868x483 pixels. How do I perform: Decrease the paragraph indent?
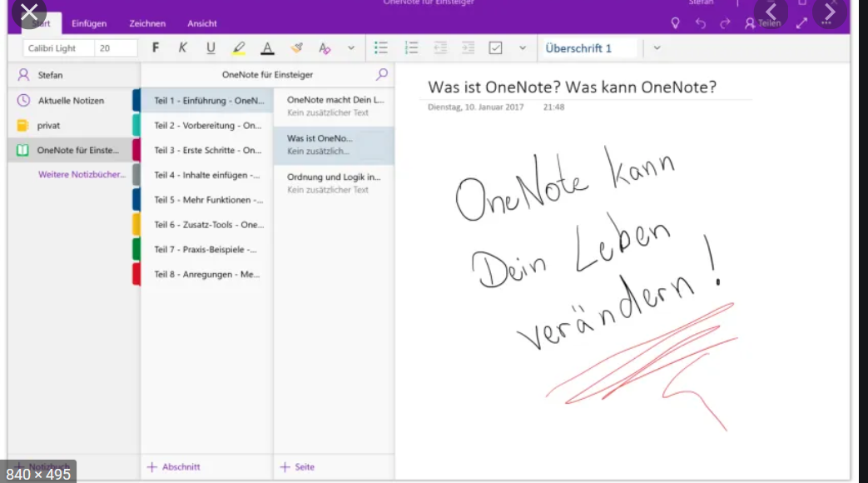pyautogui.click(x=440, y=47)
